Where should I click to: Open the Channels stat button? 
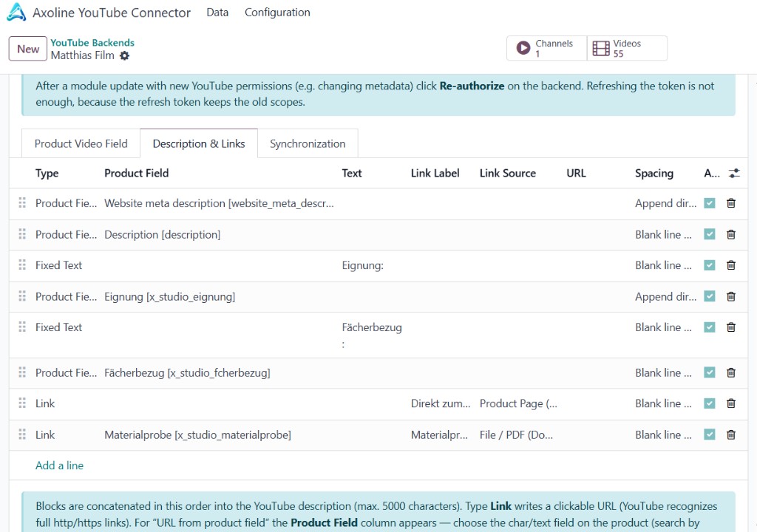546,48
